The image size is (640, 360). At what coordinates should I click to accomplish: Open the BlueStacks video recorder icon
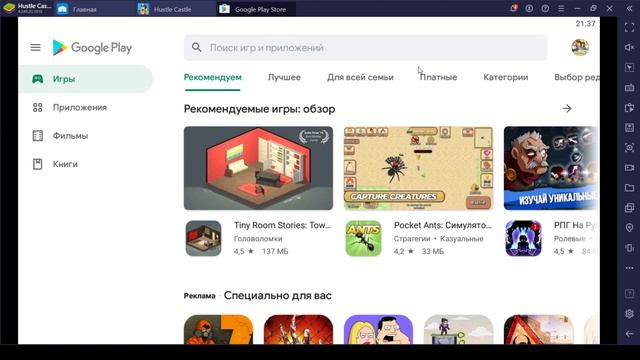coord(629,168)
